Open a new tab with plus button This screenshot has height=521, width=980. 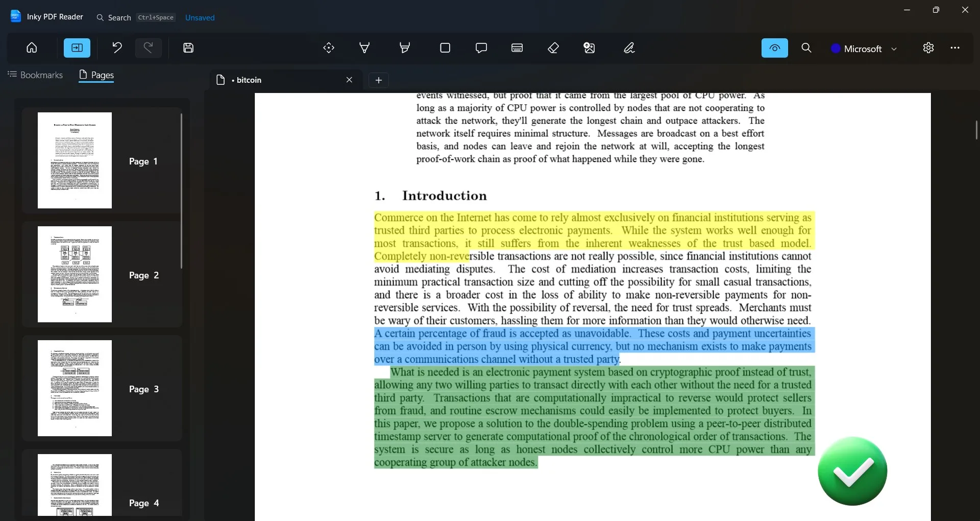[379, 80]
